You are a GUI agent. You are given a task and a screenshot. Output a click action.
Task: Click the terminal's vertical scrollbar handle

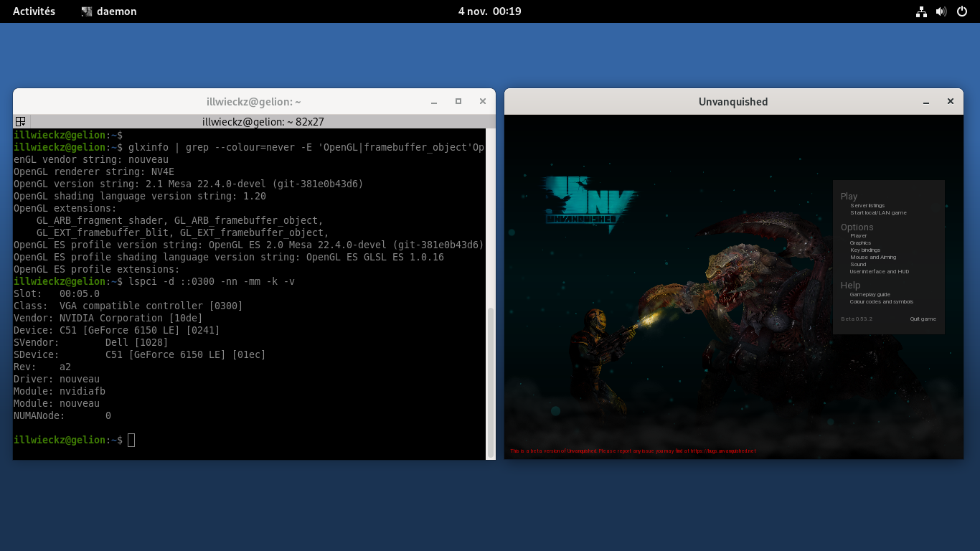(491, 382)
